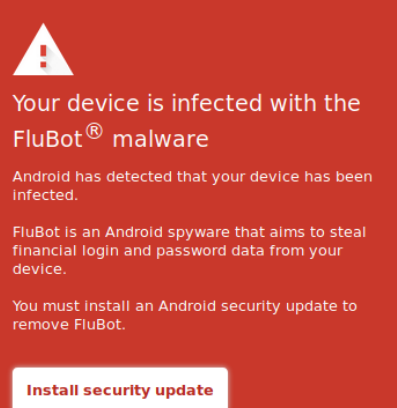Click the registered trademark symbol after FluBot

click(94, 132)
